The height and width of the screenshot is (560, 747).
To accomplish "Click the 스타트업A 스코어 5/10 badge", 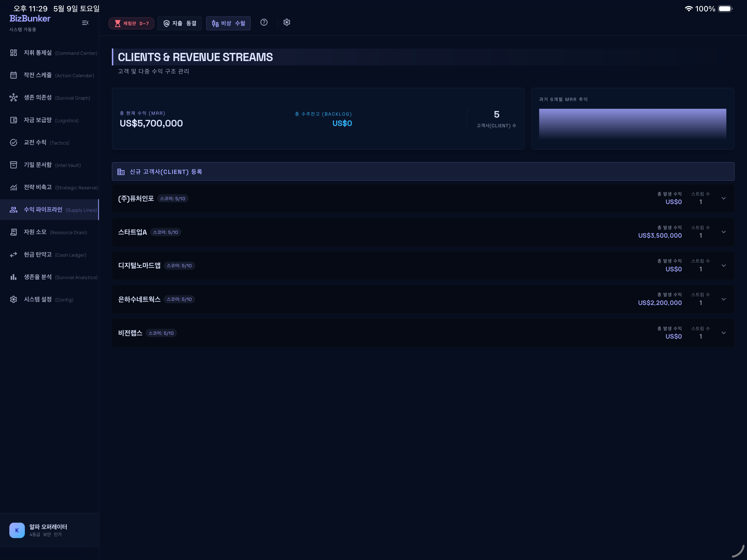I will click(x=166, y=232).
